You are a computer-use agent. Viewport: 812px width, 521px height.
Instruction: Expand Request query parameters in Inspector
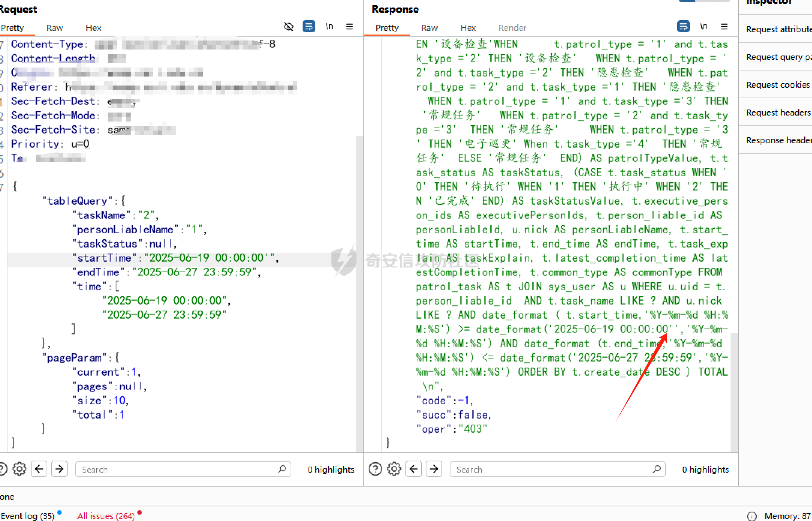775,57
